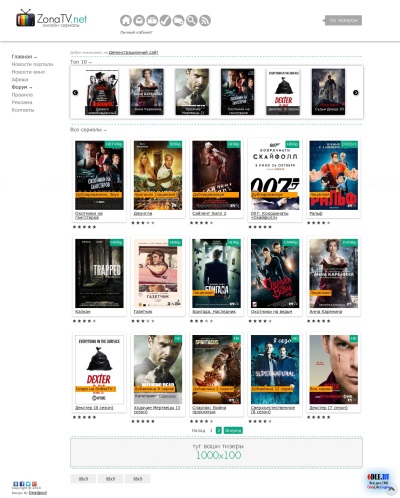Open the home icon in the header
The height and width of the screenshot is (498, 400).
126,21
